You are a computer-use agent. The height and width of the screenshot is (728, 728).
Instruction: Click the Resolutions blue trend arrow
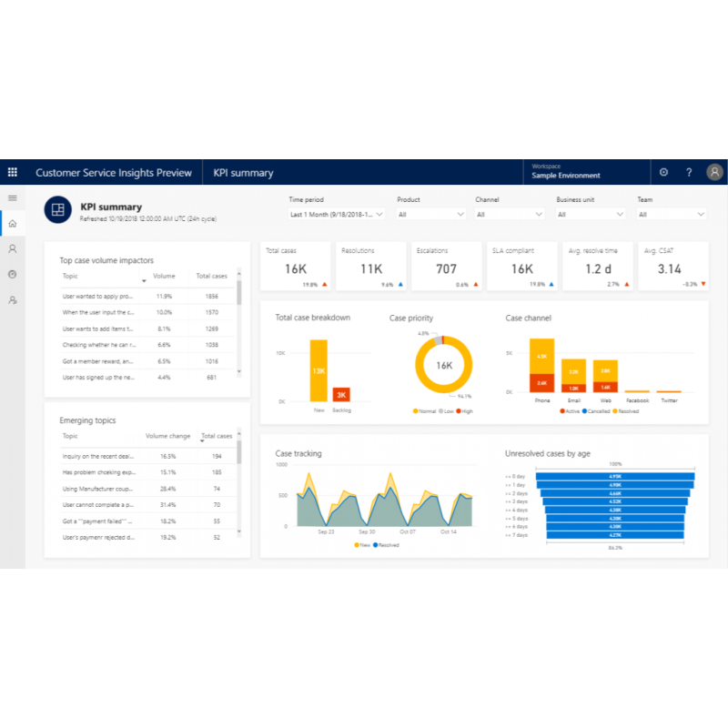(400, 285)
